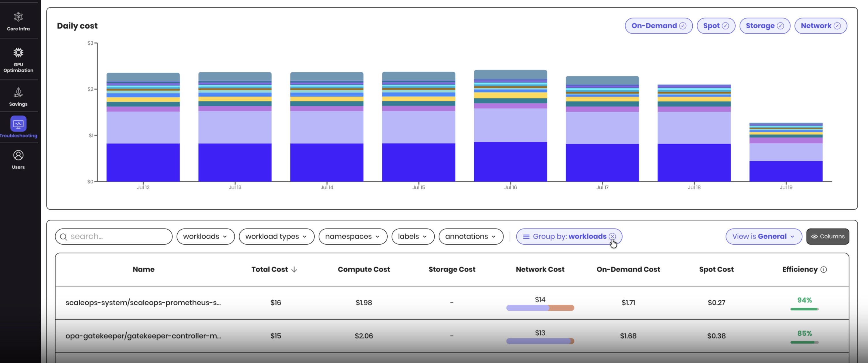Open the labels filter dropdown
This screenshot has height=363, width=868.
pos(413,237)
